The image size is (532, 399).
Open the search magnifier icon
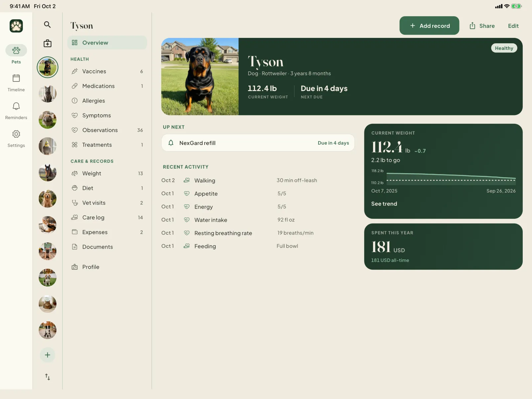(x=48, y=25)
